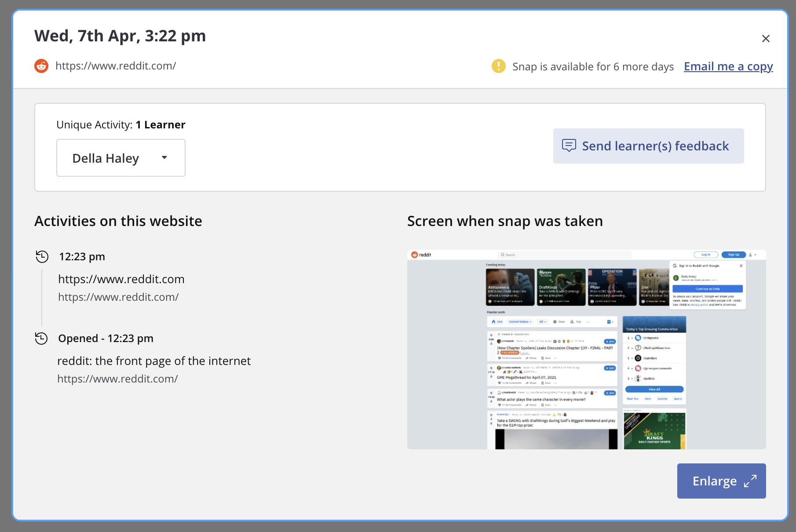
Task: Click the Email me a copy link
Action: 728,66
